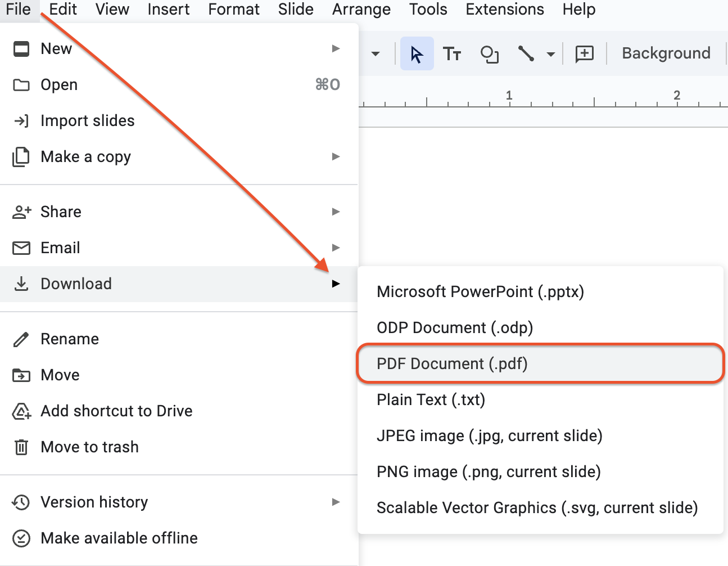Click the offline checkmark circle icon

(21, 538)
